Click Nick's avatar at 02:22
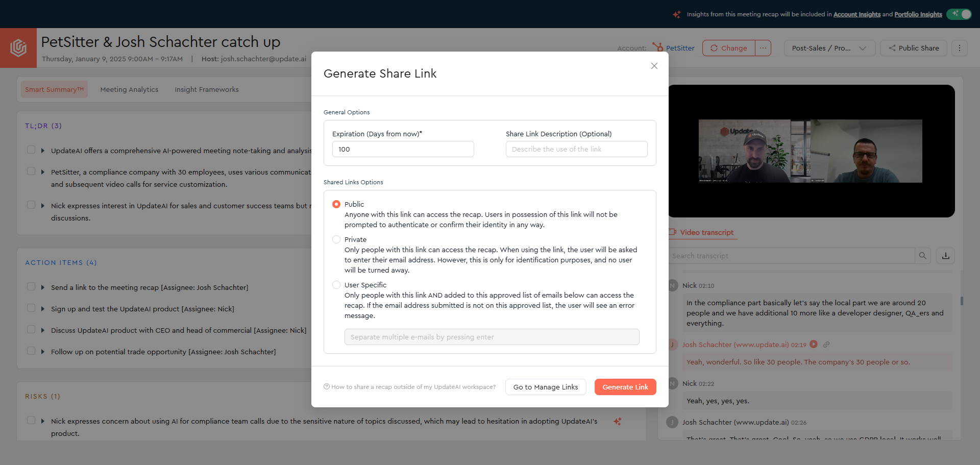Image resolution: width=980 pixels, height=465 pixels. pyautogui.click(x=673, y=383)
